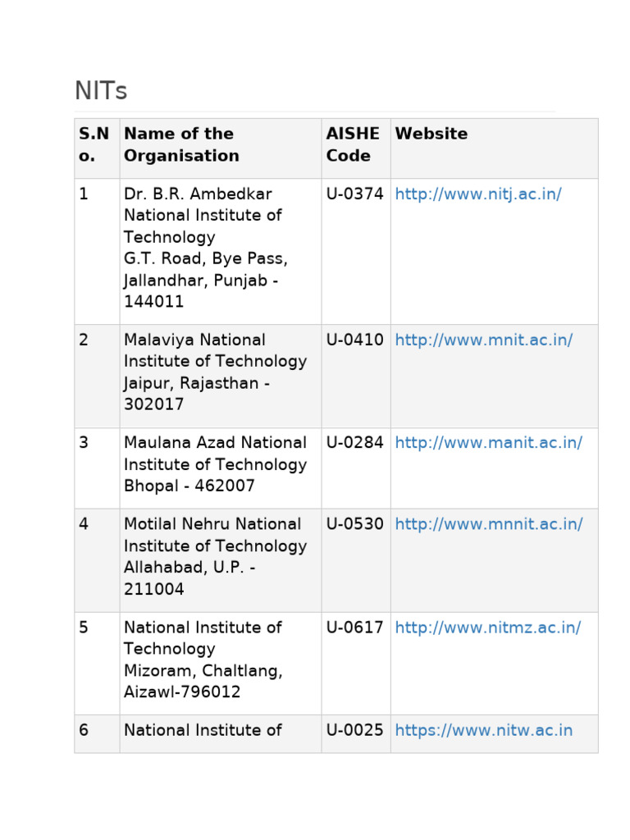Screen dimensions: 630x840
Task: Click the Mizoram, Chaltlang, Aizawl-796012 address text
Action: [x=203, y=681]
